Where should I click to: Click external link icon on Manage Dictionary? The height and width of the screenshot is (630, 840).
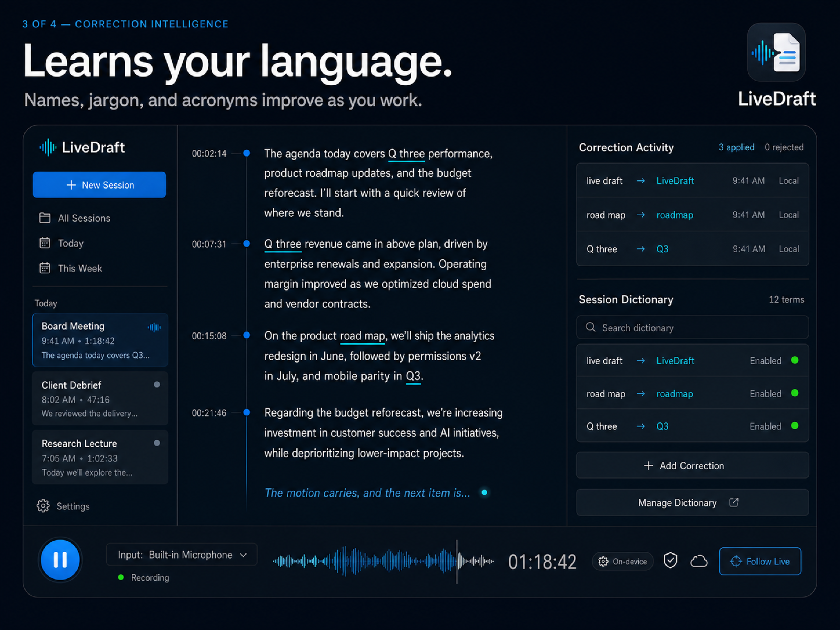[x=734, y=502]
